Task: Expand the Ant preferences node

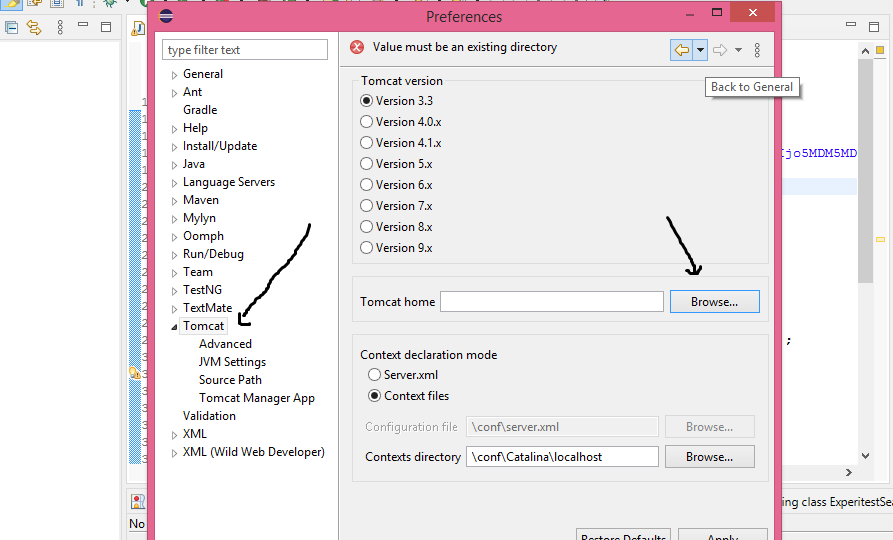Action: coord(174,93)
